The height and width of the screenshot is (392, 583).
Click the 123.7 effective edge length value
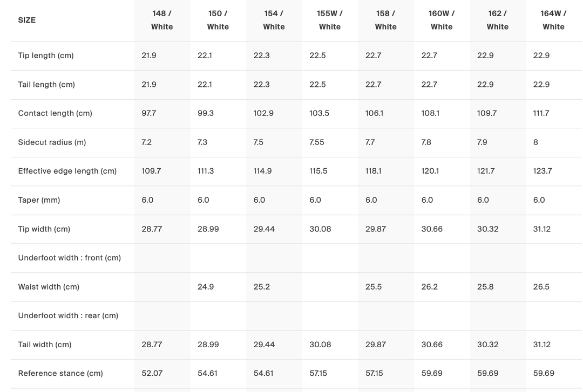(x=543, y=171)
